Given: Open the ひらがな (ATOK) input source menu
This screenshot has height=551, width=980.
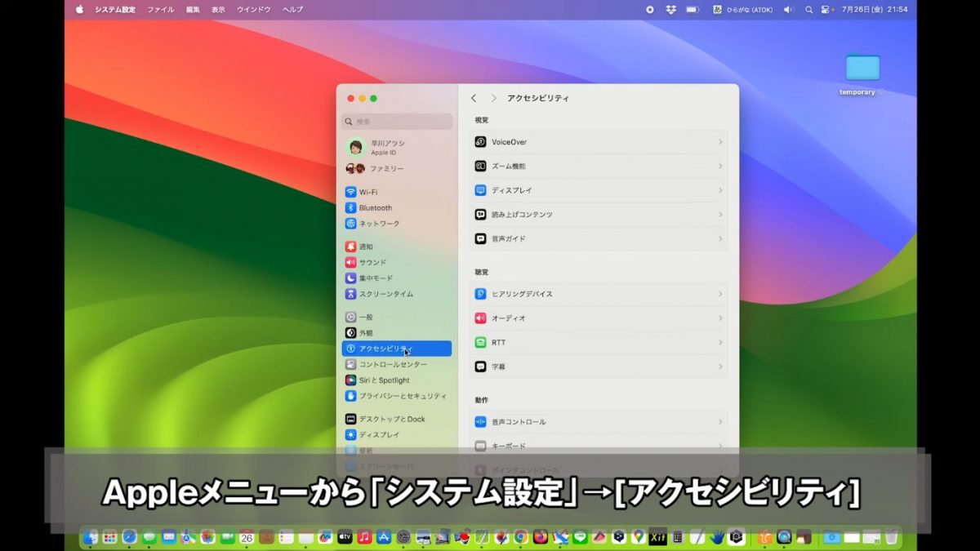Looking at the screenshot, I should 742,10.
